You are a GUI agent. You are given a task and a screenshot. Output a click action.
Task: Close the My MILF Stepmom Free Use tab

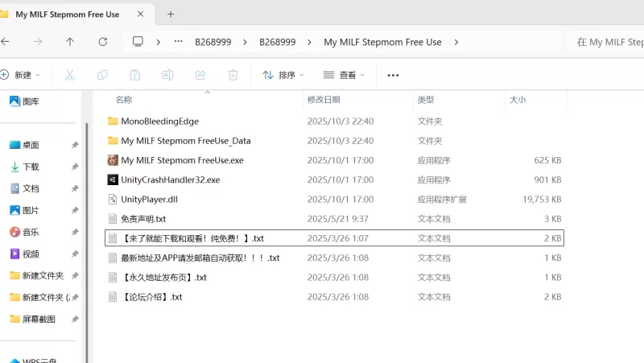click(140, 14)
